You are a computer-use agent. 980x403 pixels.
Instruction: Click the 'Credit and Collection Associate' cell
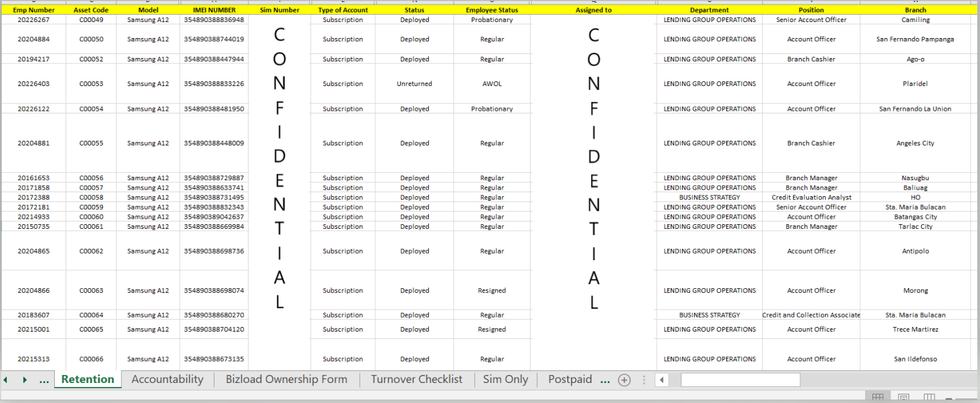(x=811, y=315)
